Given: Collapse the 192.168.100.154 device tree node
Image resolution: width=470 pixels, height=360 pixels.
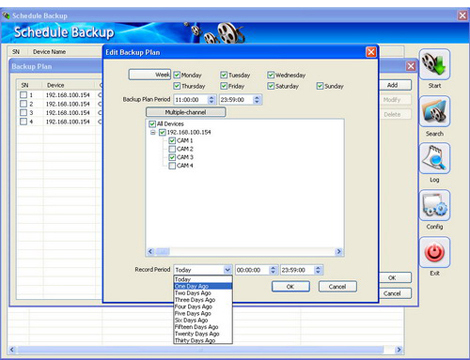Looking at the screenshot, I should coord(153,132).
